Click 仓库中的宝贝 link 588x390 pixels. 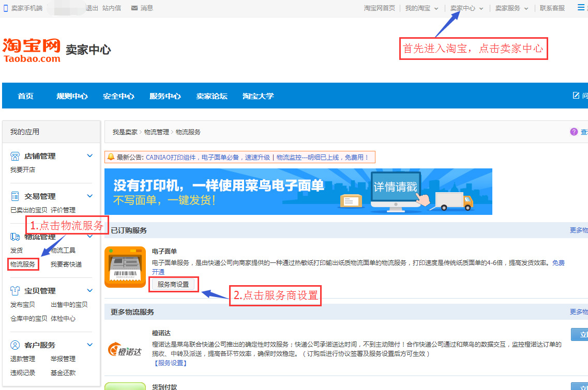(29, 318)
